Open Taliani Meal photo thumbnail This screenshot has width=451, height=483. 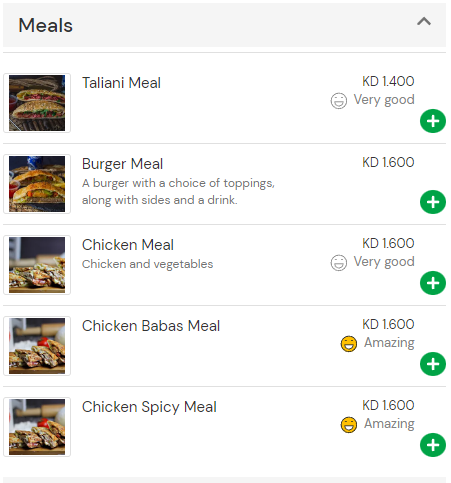[37, 103]
